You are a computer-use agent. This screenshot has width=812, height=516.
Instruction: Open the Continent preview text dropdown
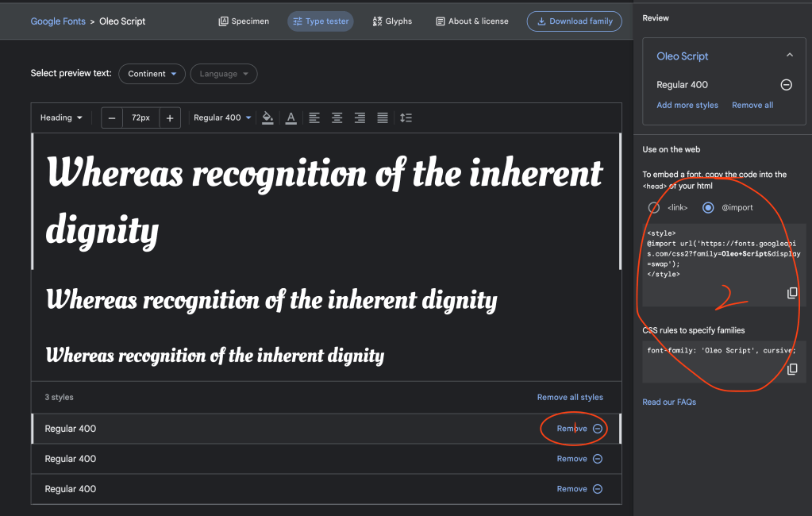click(152, 74)
